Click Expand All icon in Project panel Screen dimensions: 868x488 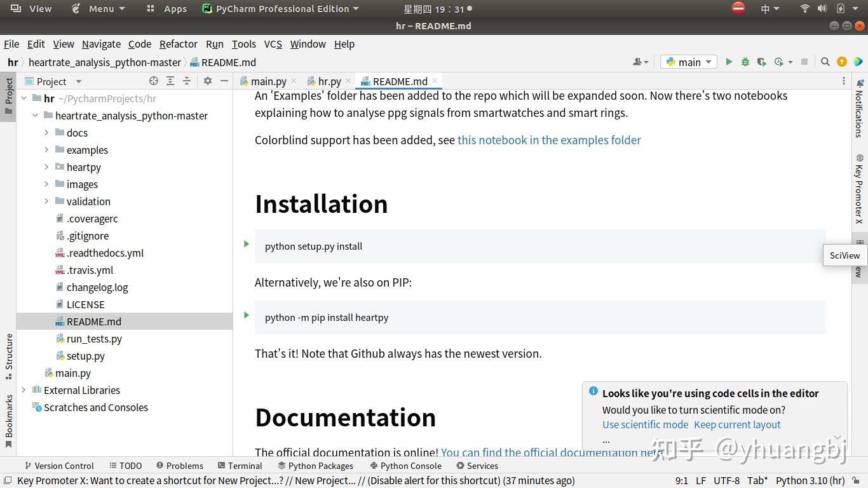point(170,81)
